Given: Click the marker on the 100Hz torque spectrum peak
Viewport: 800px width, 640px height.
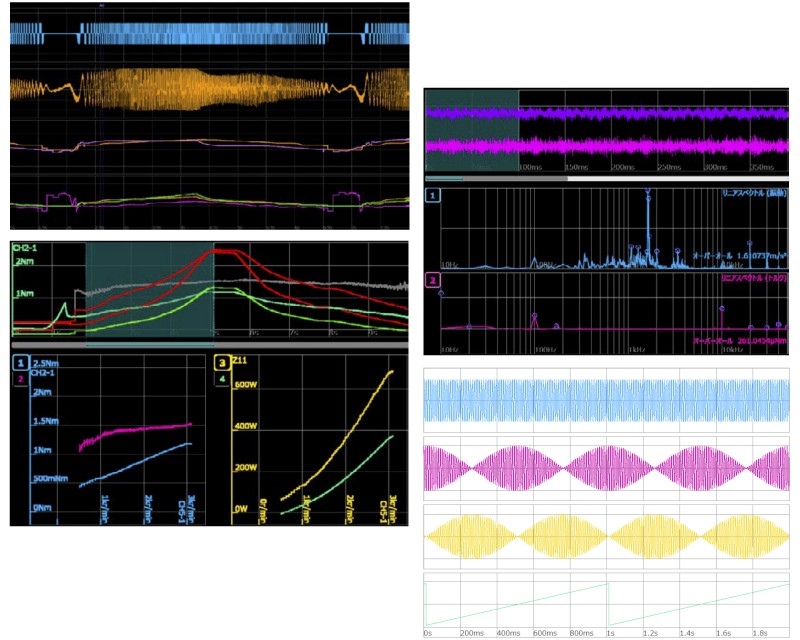Looking at the screenshot, I should [x=534, y=316].
